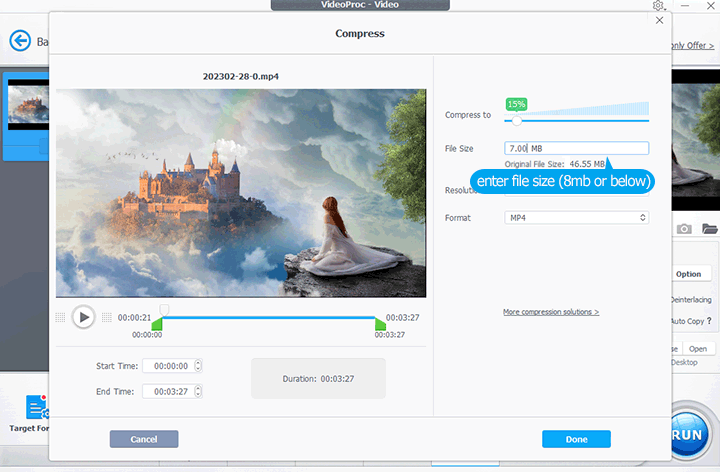The width and height of the screenshot is (720, 472).
Task: Click the snapshot camera icon
Action: pos(684,229)
